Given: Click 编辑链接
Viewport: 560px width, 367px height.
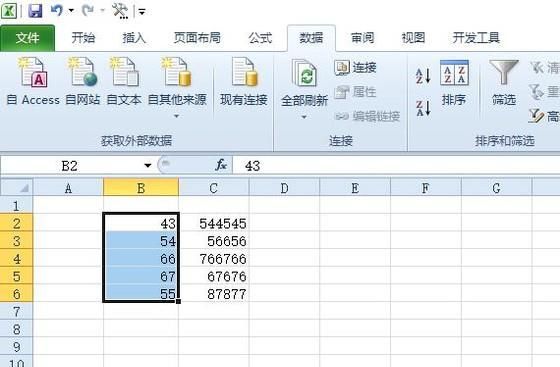Looking at the screenshot, I should [x=367, y=116].
